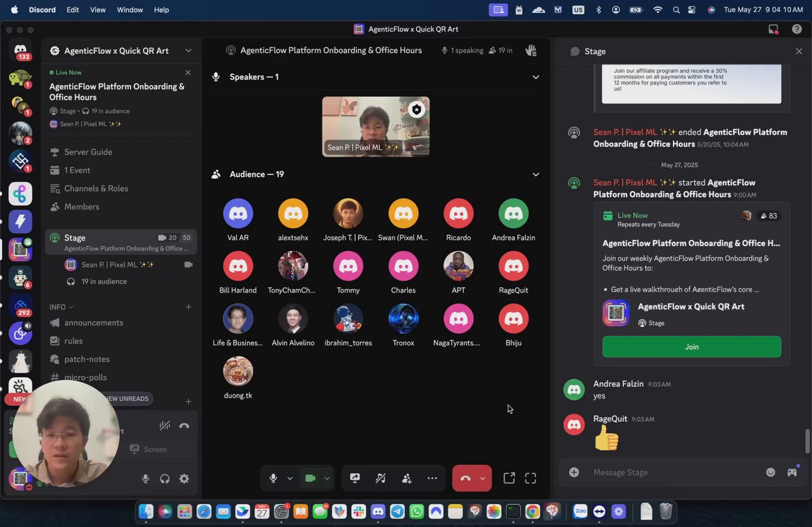812x527 pixels.
Task: Click Andrea Falzin audience avatar
Action: click(x=513, y=214)
